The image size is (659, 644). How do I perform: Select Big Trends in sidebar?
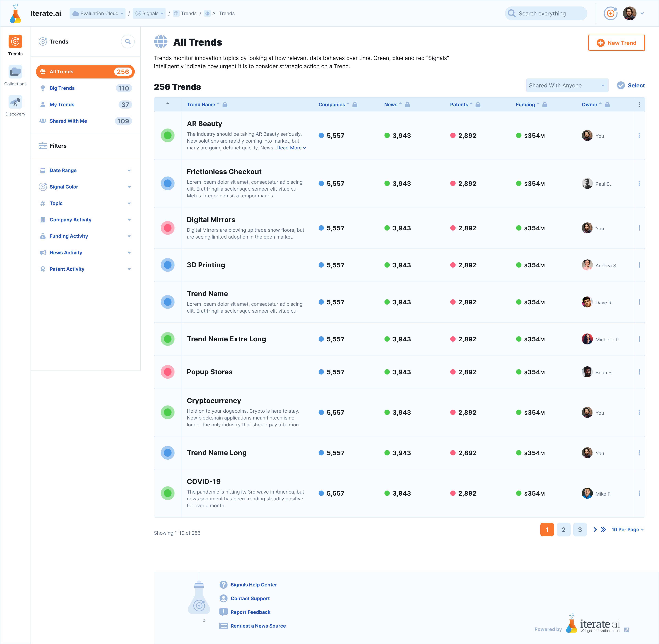(62, 88)
